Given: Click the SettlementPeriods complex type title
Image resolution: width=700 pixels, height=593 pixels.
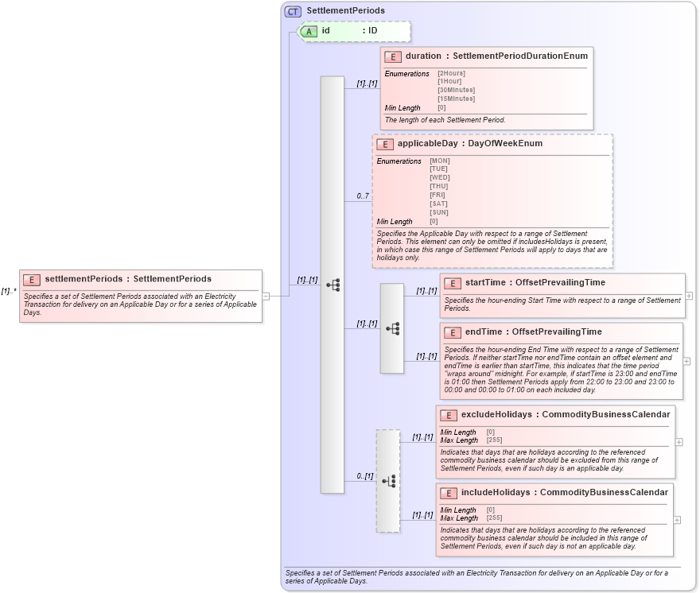Looking at the screenshot, I should pyautogui.click(x=345, y=10).
